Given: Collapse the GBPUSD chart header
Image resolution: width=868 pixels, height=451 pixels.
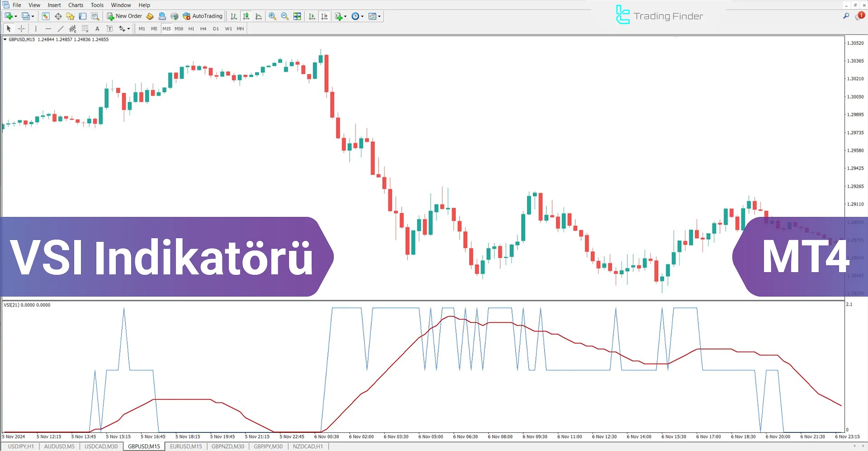Looking at the screenshot, I should coord(5,39).
